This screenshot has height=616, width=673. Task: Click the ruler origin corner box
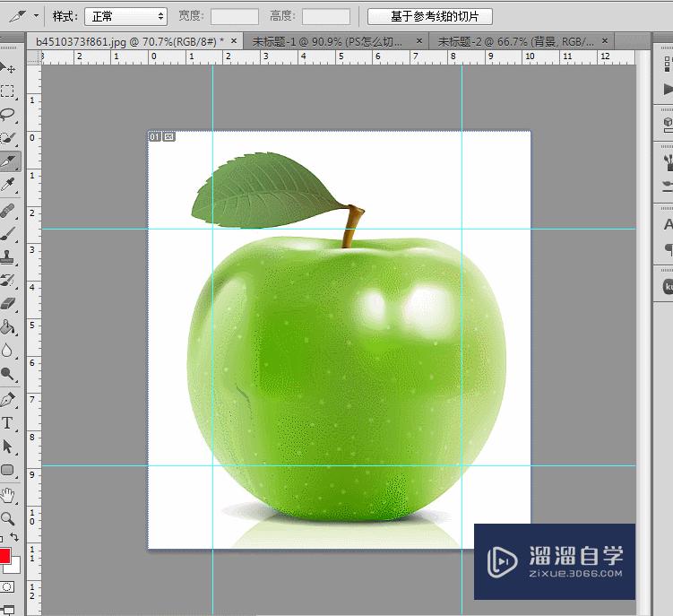34,57
